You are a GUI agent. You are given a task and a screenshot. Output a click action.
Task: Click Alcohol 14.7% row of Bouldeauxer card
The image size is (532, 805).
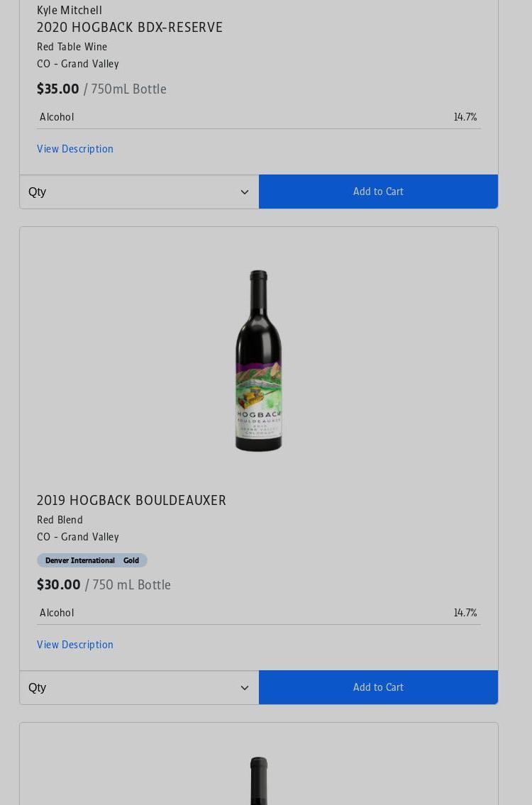259,613
